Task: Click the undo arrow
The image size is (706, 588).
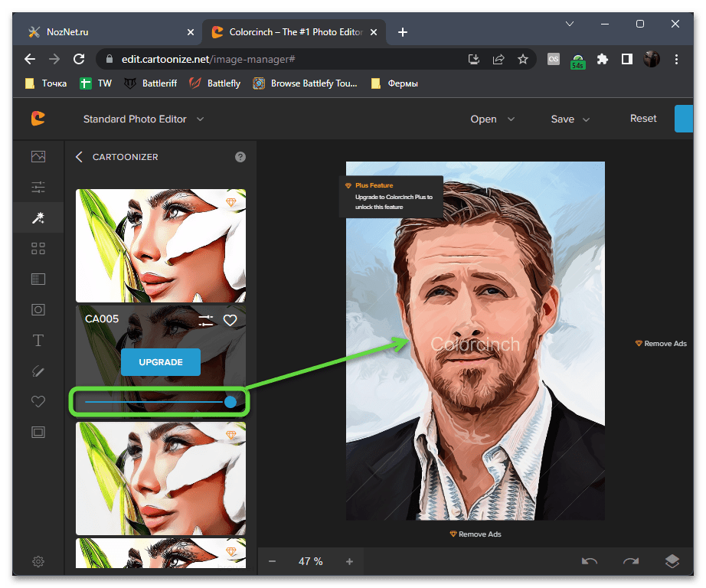Action: pos(590,561)
